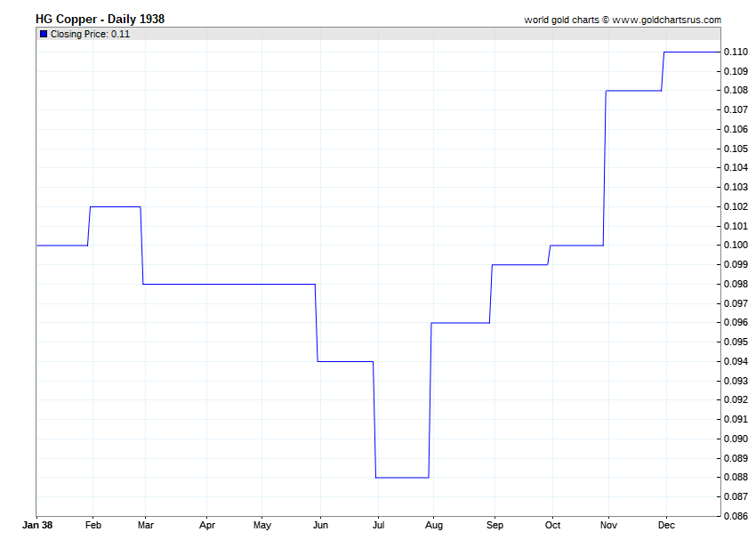This screenshot has width=756, height=548.
Task: Click the June plateau at 0.094
Action: [345, 361]
